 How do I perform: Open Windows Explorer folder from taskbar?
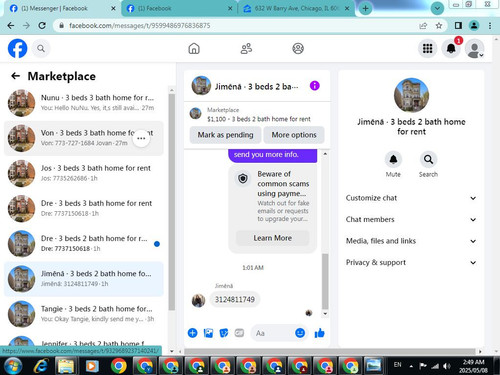(x=66, y=366)
